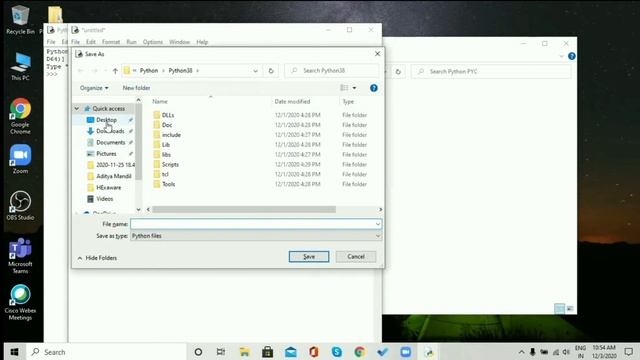This screenshot has width=640, height=360.
Task: Open Cisco Webex Meetings desktop shortcut
Action: tap(20, 302)
